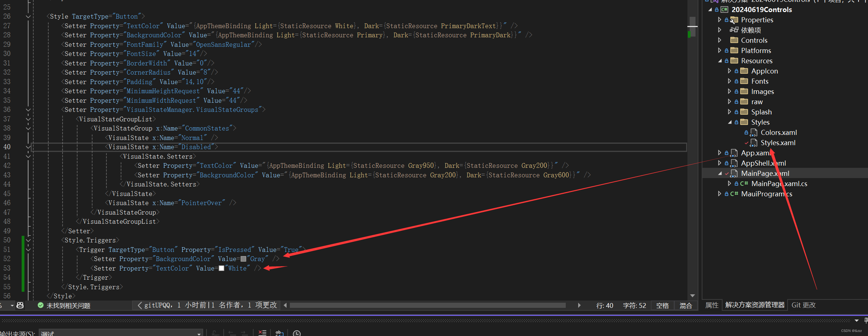Click the 依赖项 dependencies icon

[x=734, y=30]
